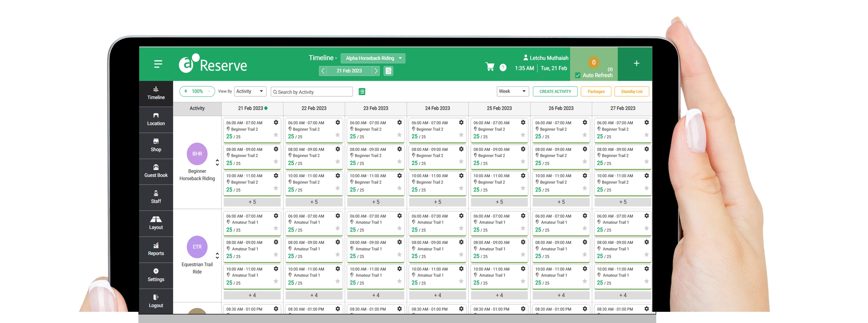Toggle the Auto Refresh checkbox
868x323 pixels.
(x=578, y=76)
